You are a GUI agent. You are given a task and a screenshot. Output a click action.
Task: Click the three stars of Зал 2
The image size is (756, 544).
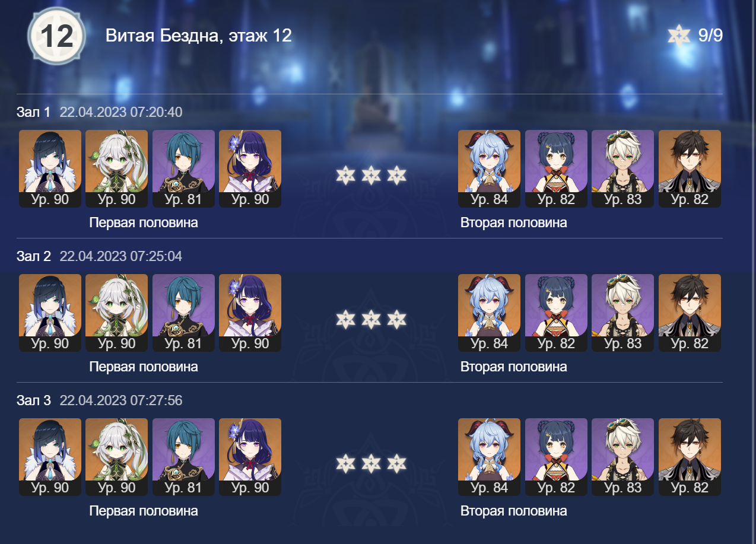(370, 319)
